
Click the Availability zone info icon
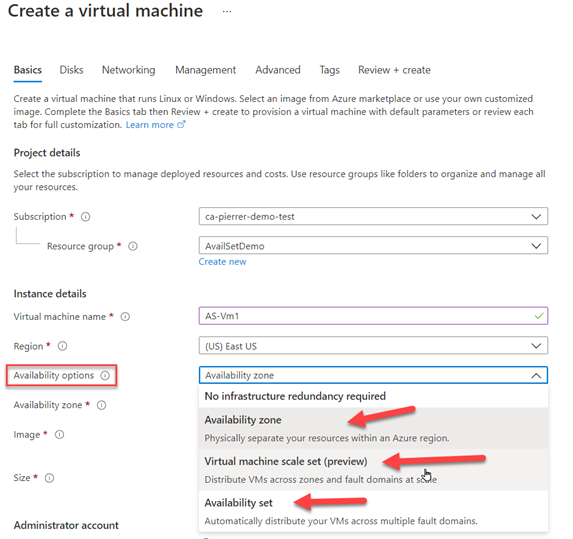click(x=102, y=405)
